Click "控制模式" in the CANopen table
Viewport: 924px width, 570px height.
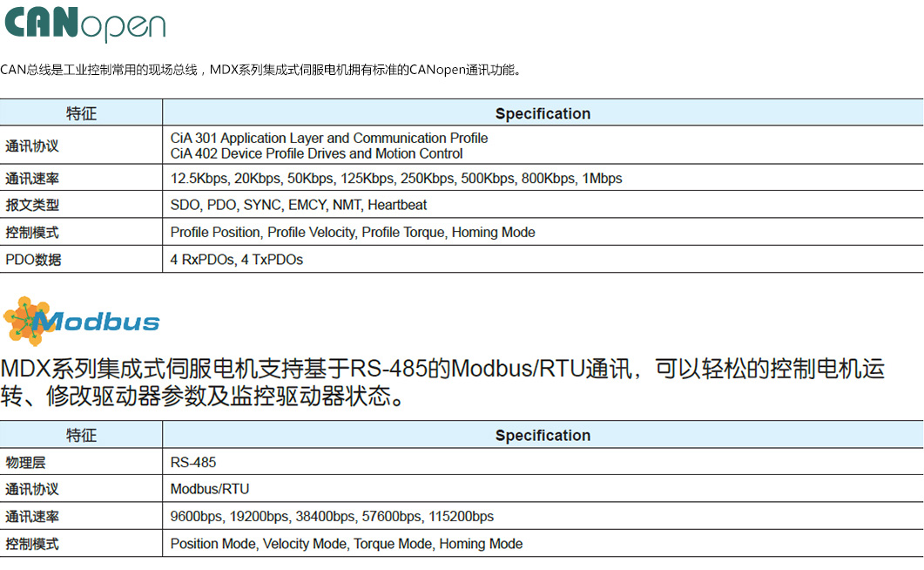pos(32,232)
